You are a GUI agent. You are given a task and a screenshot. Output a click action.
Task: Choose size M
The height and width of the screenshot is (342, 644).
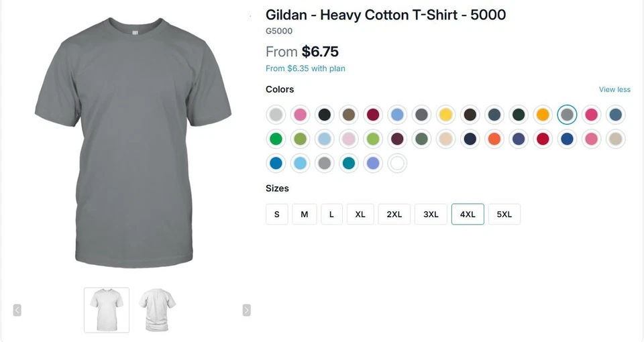pos(305,215)
